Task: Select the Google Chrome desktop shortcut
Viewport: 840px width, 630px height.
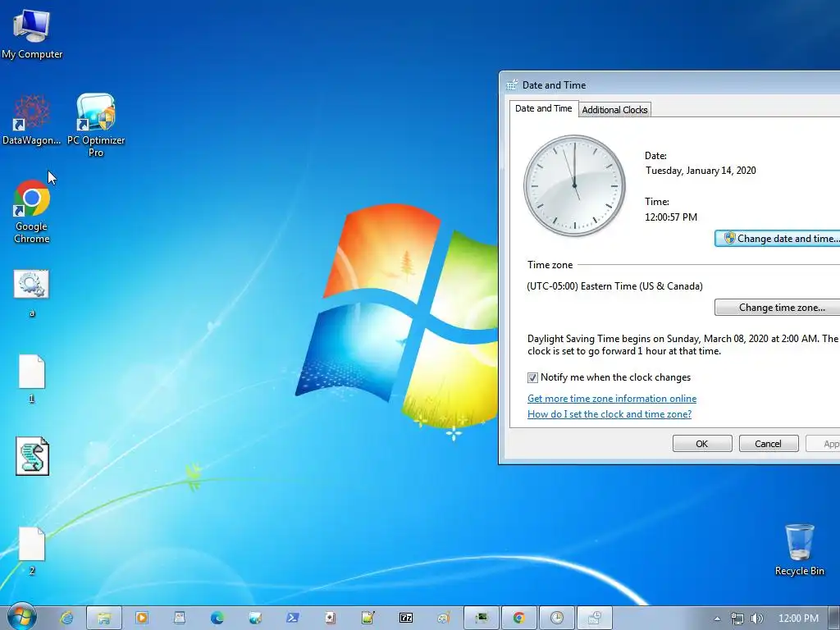Action: [x=32, y=212]
